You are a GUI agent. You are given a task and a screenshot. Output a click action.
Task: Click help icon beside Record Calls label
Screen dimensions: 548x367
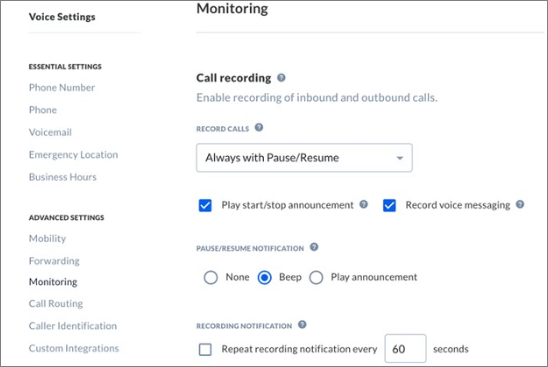point(259,127)
